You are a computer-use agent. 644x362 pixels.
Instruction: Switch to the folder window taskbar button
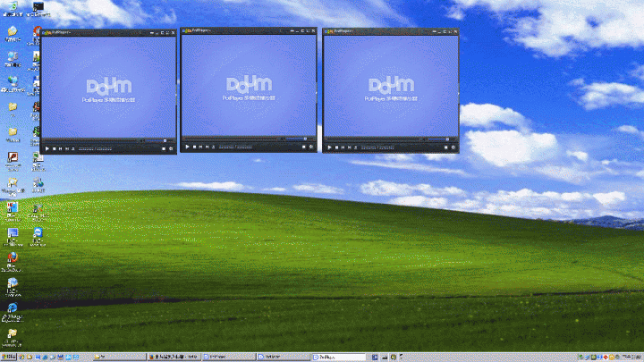click(x=120, y=357)
